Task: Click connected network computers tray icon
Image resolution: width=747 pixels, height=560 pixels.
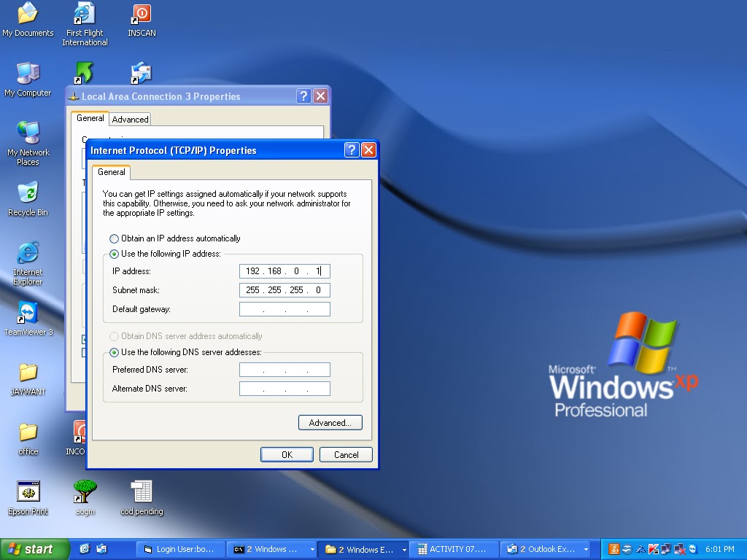Action: [x=666, y=549]
